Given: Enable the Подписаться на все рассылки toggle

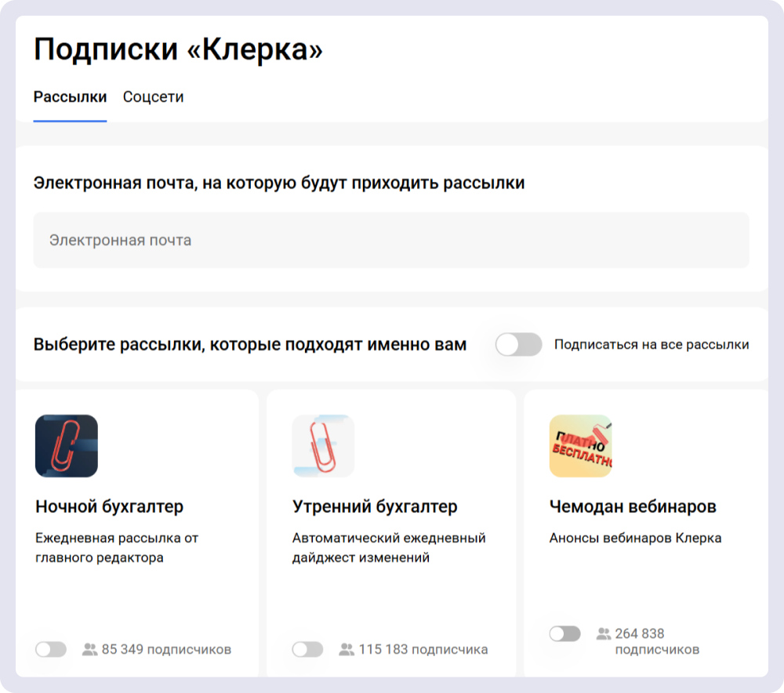Looking at the screenshot, I should 520,343.
